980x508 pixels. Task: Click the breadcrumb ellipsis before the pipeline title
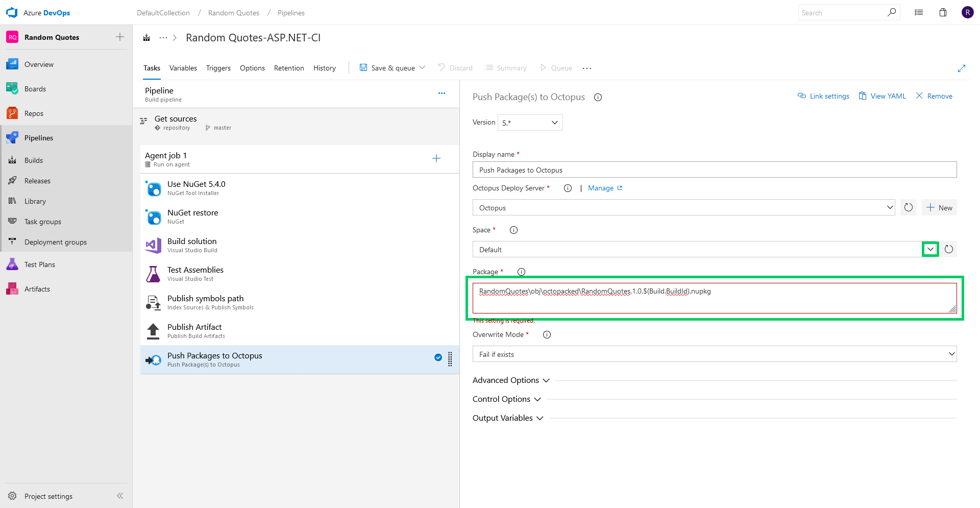[x=163, y=38]
